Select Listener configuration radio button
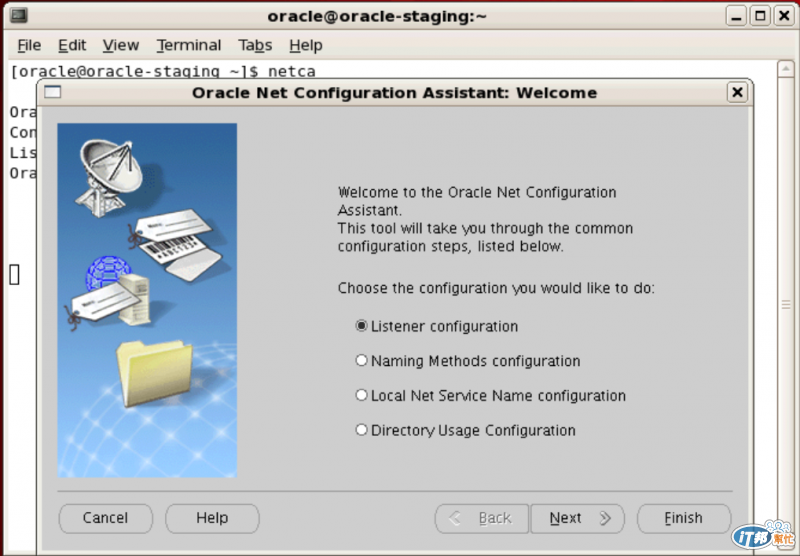800x556 pixels. click(437, 326)
